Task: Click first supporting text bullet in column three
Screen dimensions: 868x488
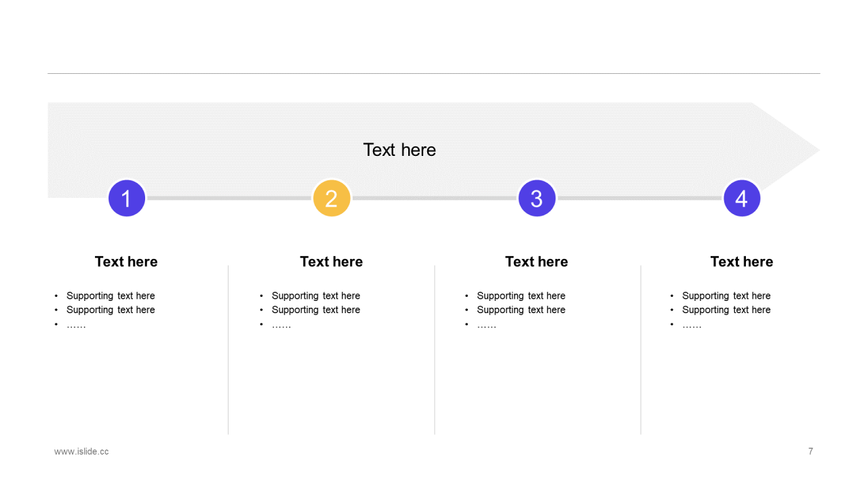Action: (521, 296)
